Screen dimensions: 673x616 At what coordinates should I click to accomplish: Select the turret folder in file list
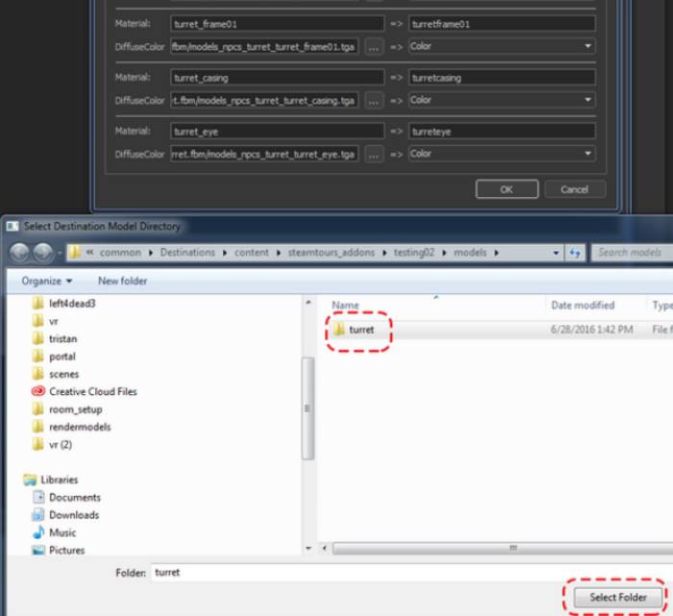pyautogui.click(x=361, y=330)
